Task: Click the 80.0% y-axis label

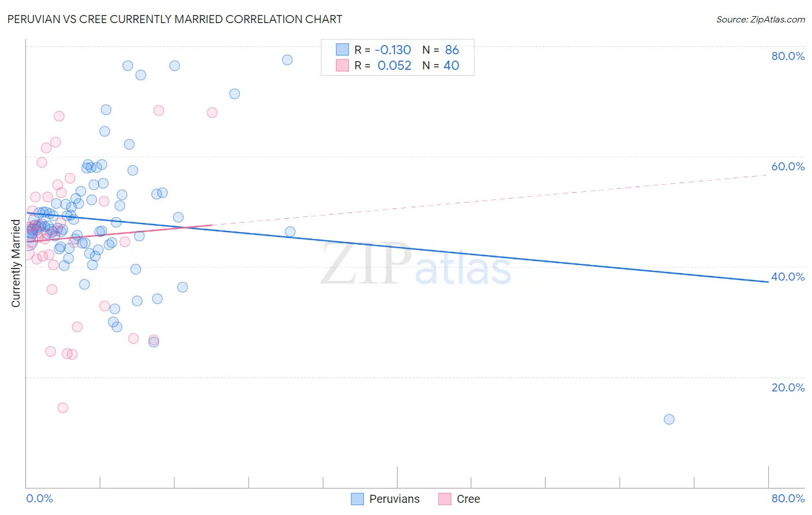Action: click(788, 56)
